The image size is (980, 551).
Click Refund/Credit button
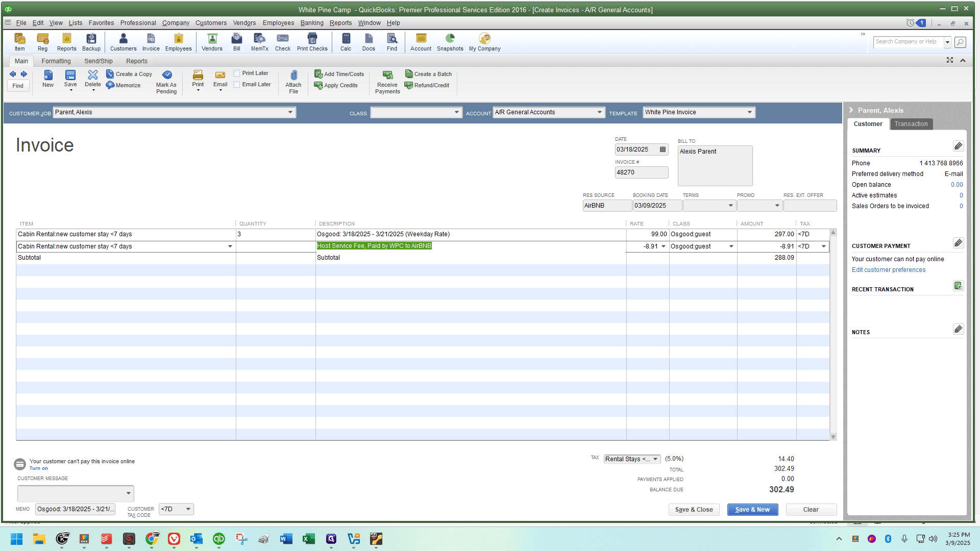[427, 85]
